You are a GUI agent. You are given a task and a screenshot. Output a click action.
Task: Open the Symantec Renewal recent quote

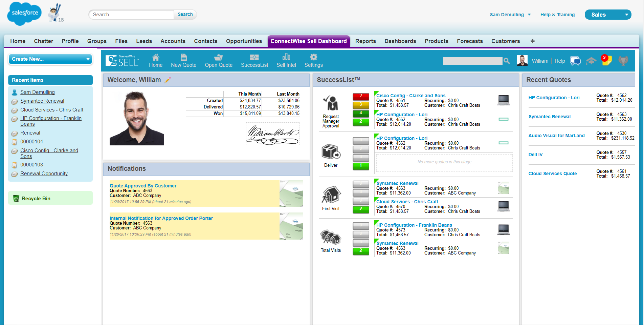point(549,117)
